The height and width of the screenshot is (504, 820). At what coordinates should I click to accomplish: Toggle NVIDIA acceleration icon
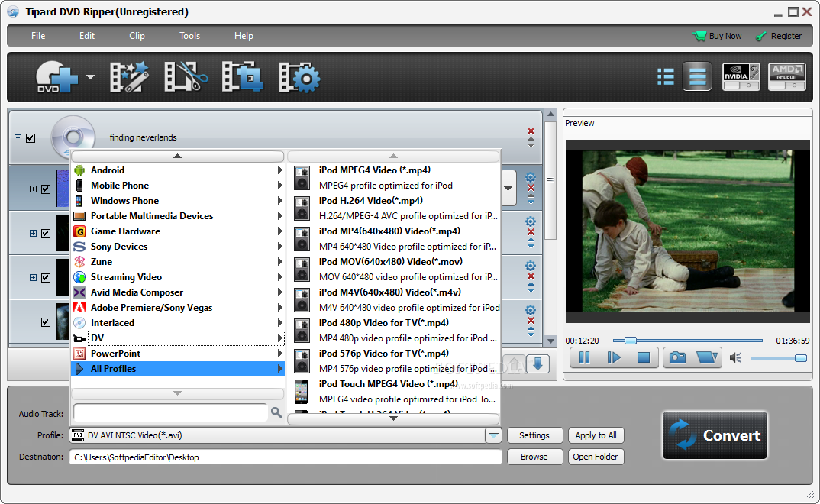pyautogui.click(x=741, y=76)
